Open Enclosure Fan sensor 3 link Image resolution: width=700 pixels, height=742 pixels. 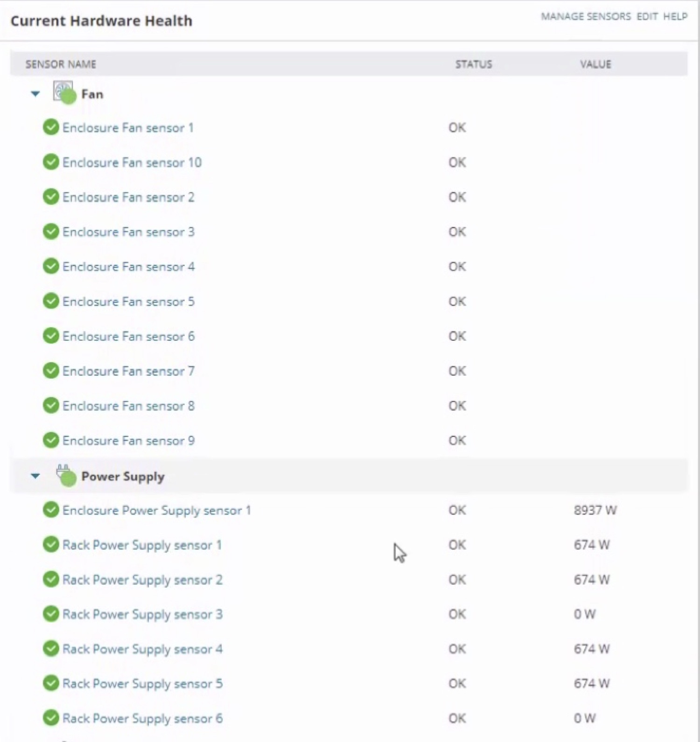pyautogui.click(x=128, y=232)
